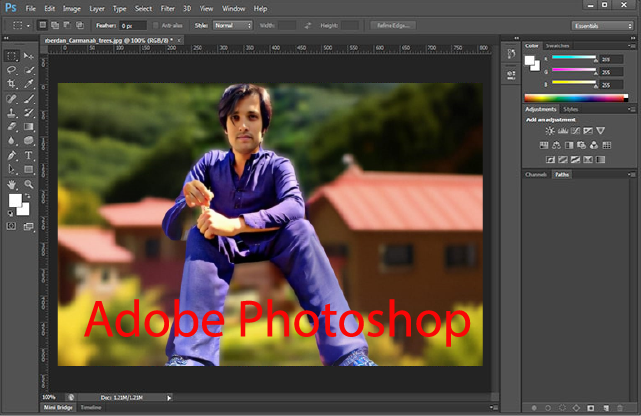This screenshot has width=641, height=416.
Task: Add a Curves adjustment
Action: pos(576,131)
